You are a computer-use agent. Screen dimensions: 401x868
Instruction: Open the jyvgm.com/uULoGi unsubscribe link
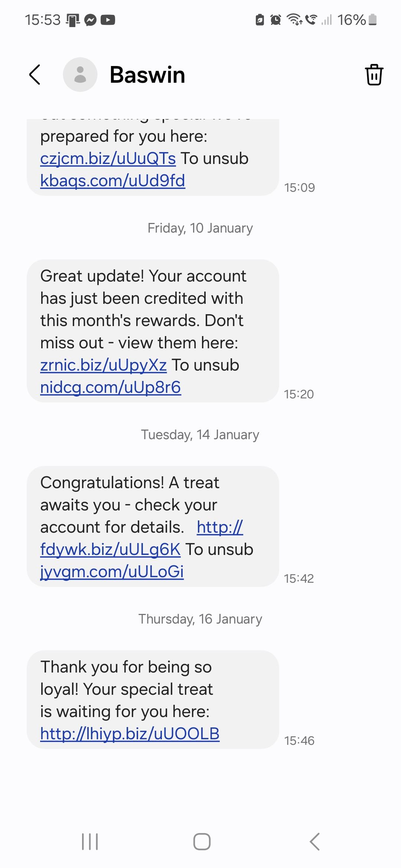112,572
